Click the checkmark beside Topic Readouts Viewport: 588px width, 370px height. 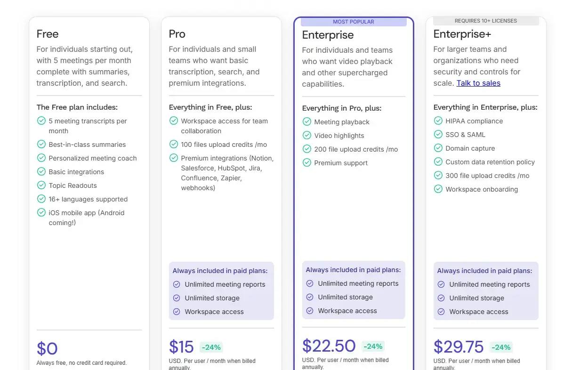(x=41, y=185)
